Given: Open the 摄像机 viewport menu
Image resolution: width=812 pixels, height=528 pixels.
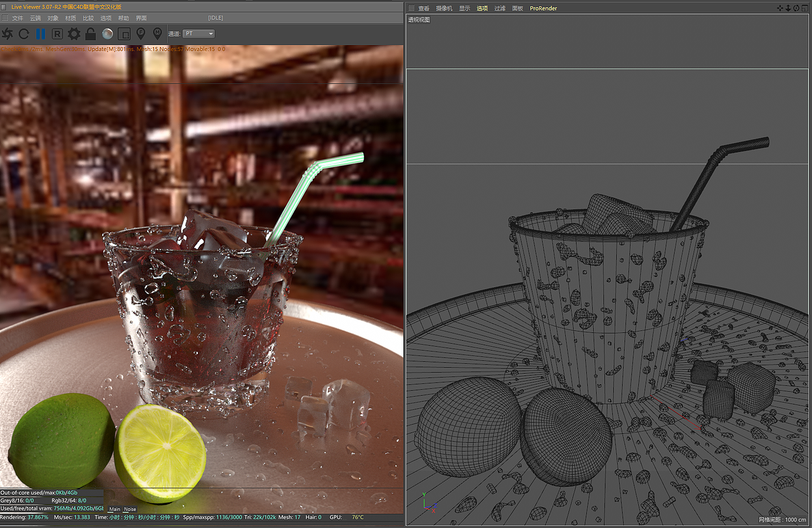Looking at the screenshot, I should point(444,8).
